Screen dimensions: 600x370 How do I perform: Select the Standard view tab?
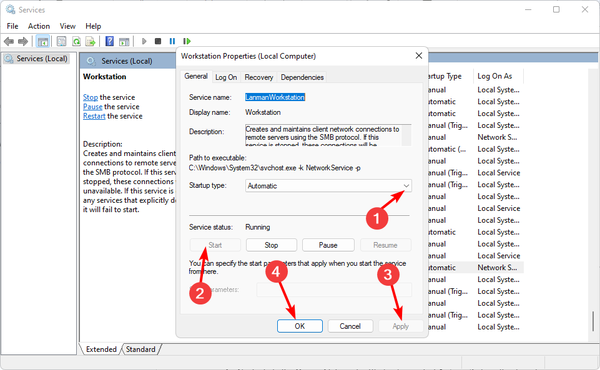[140, 349]
